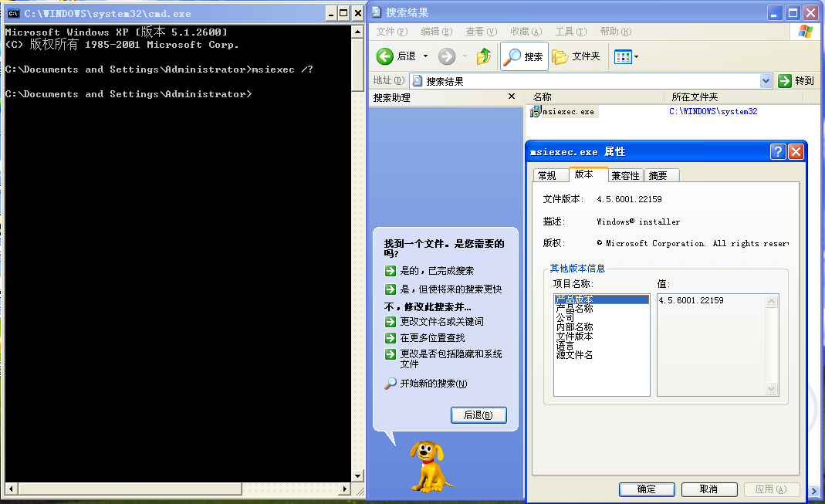
Task: Switch to the 兼容性 tab in properties
Action: [625, 175]
